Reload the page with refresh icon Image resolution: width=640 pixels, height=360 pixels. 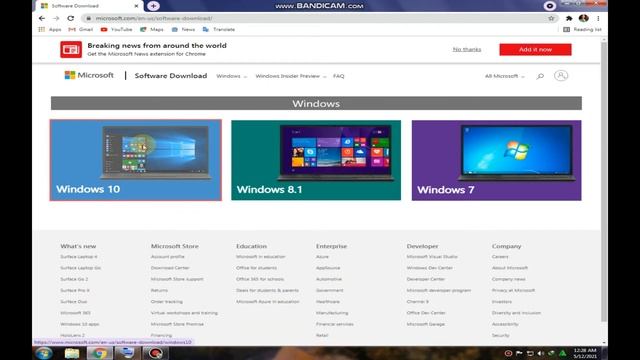coord(71,18)
